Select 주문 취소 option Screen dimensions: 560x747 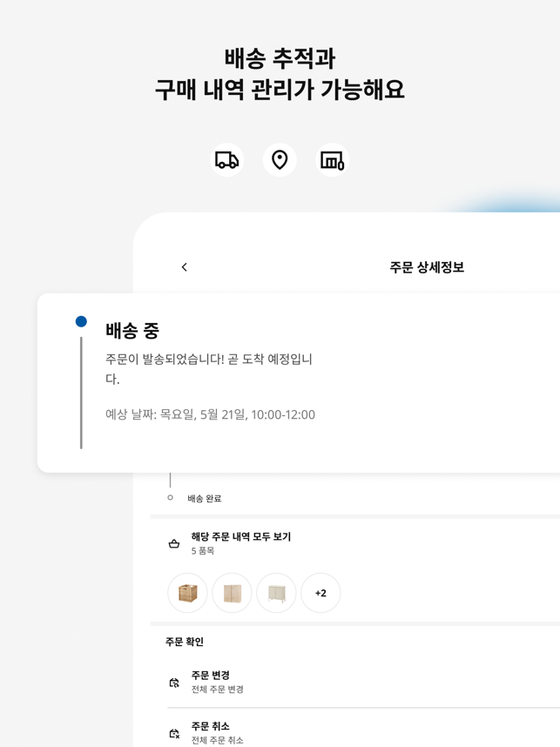pyautogui.click(x=210, y=726)
